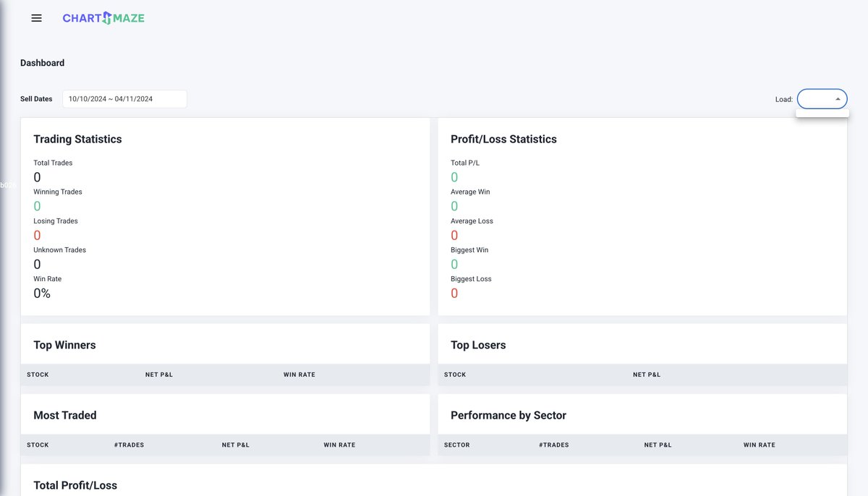
Task: Click the Total Profit/Loss heading
Action: 75,485
